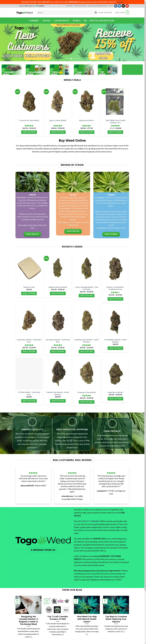Open the 420 Sale menu item
The width and height of the screenshot is (146, 644).
click(47, 21)
